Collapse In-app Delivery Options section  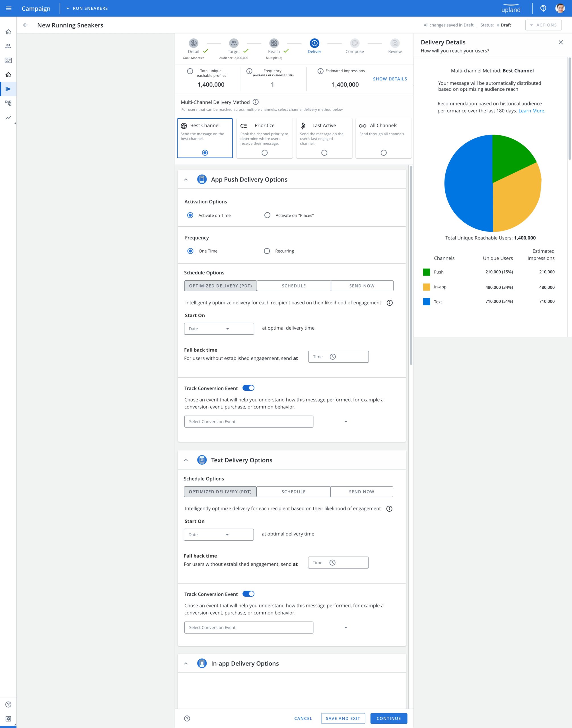186,663
